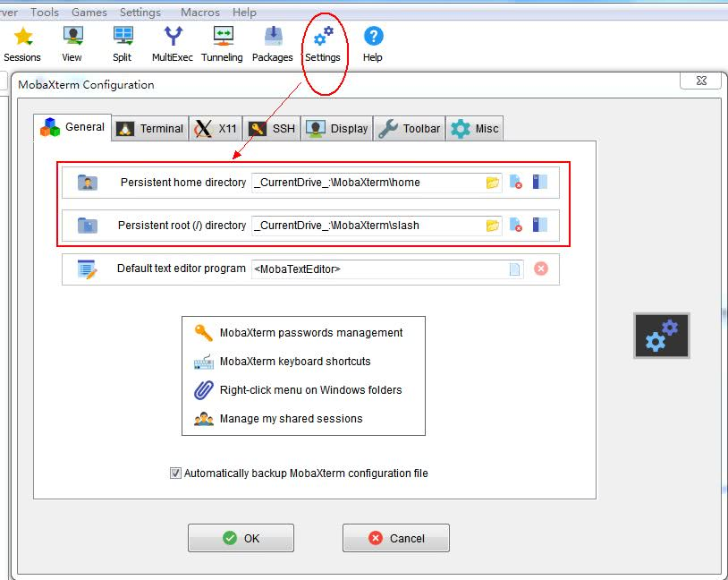Viewport: 728px width, 580px height.
Task: Switch to the Toolbar tab
Action: [410, 128]
